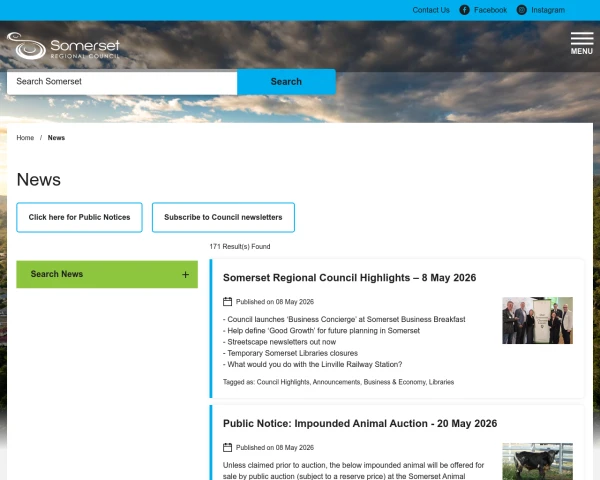The width and height of the screenshot is (600, 480).
Task: Click the Libraries tag
Action: tap(441, 382)
